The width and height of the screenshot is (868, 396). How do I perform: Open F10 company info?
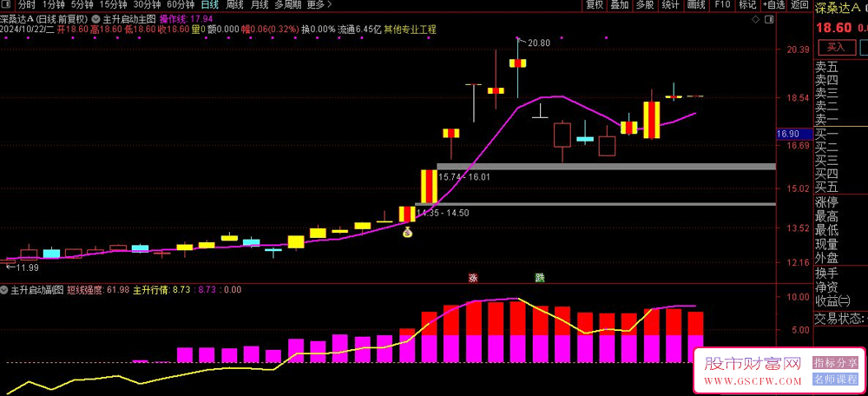coord(722,5)
